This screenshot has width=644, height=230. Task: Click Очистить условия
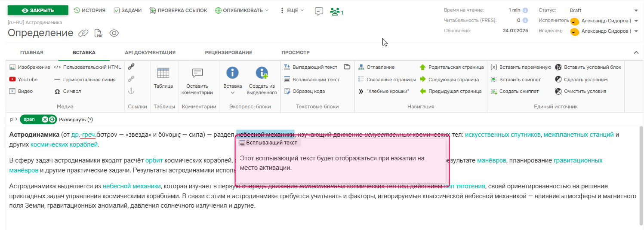click(x=580, y=91)
